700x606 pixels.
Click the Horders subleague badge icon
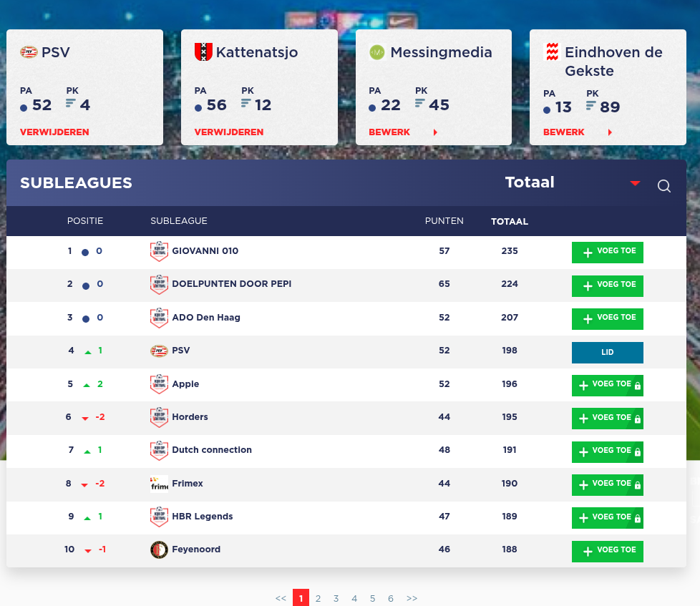click(159, 417)
